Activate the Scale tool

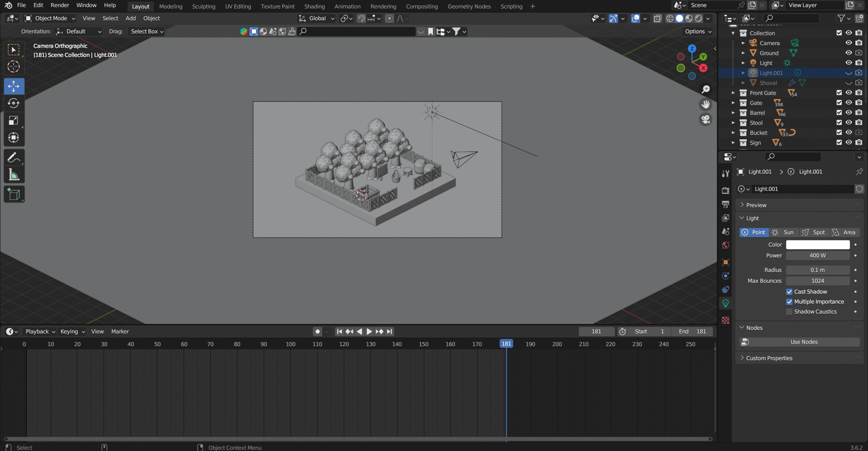point(14,120)
